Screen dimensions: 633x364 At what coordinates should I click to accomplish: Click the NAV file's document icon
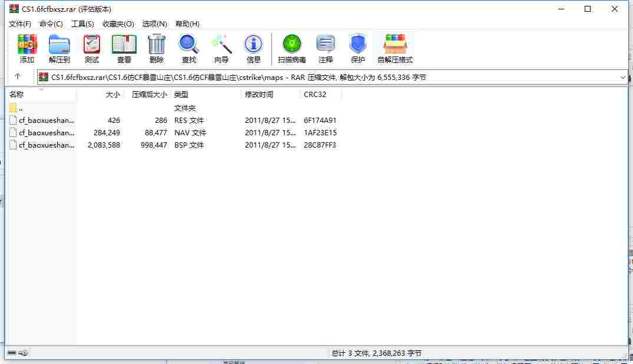[13, 133]
